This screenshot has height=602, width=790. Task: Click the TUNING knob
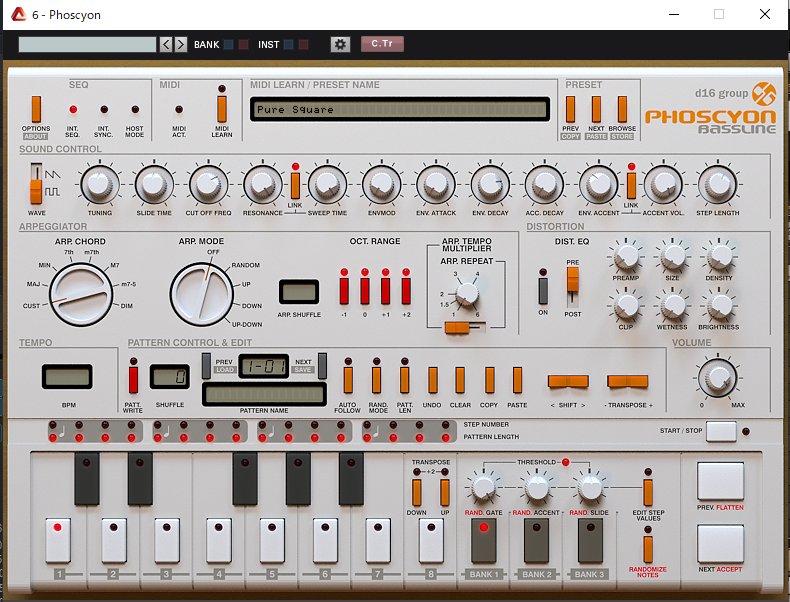coord(100,184)
